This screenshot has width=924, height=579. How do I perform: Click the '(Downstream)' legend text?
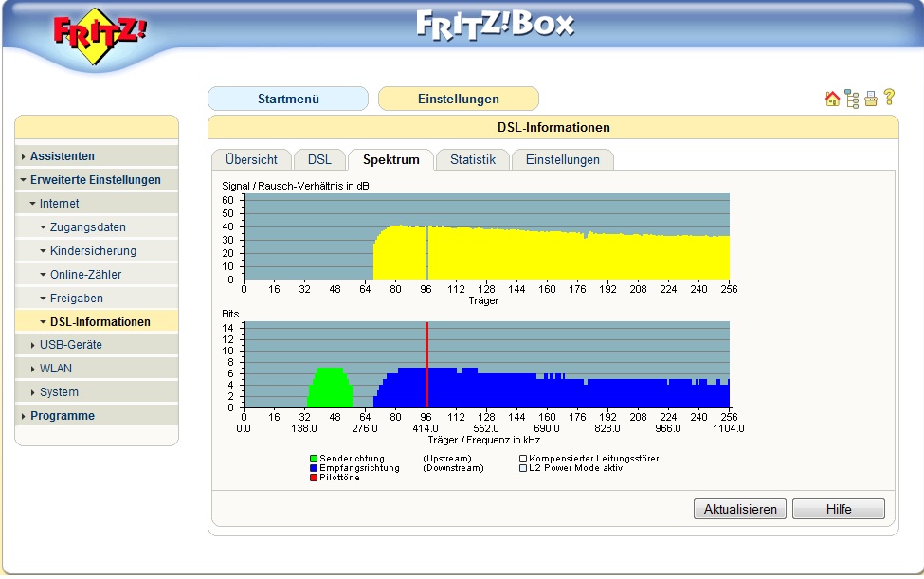pyautogui.click(x=453, y=468)
